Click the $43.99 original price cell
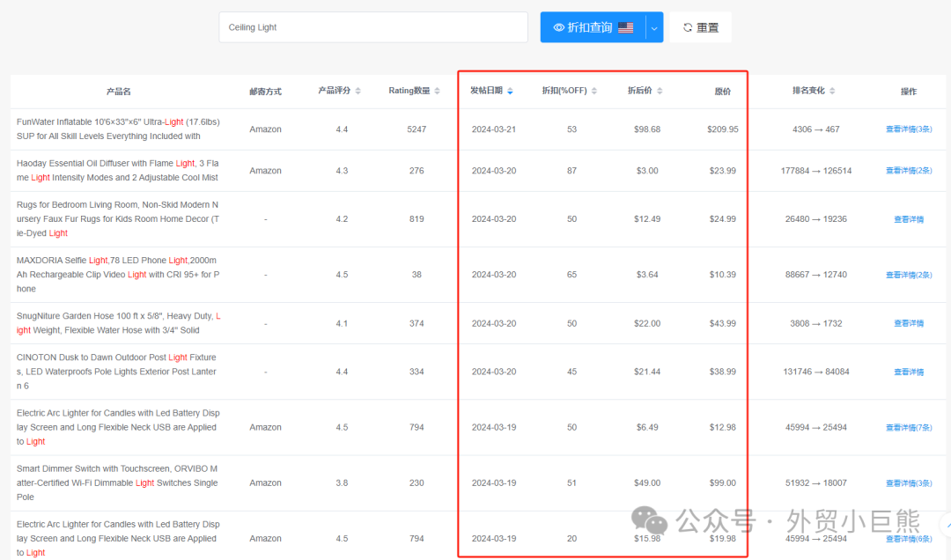The height and width of the screenshot is (560, 951). pos(722,323)
